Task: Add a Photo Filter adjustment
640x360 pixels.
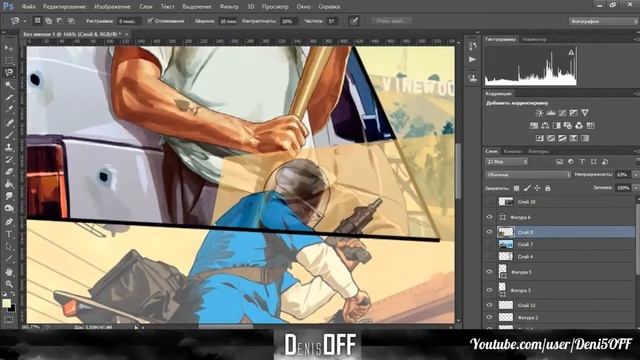Action: [x=568, y=125]
